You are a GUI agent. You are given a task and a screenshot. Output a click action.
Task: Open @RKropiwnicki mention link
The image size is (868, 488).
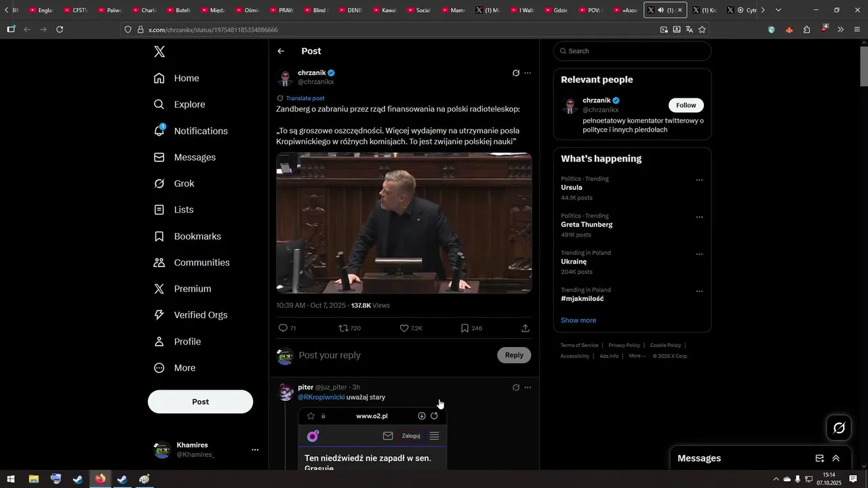click(x=321, y=397)
